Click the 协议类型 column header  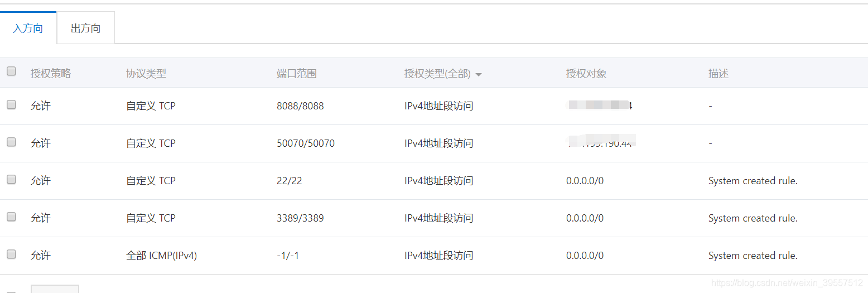coord(146,74)
